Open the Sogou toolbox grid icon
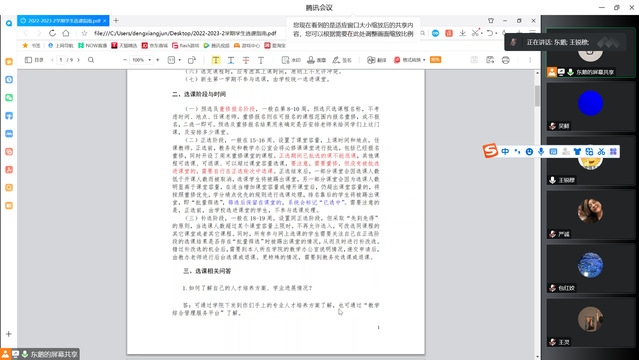 pos(613,152)
